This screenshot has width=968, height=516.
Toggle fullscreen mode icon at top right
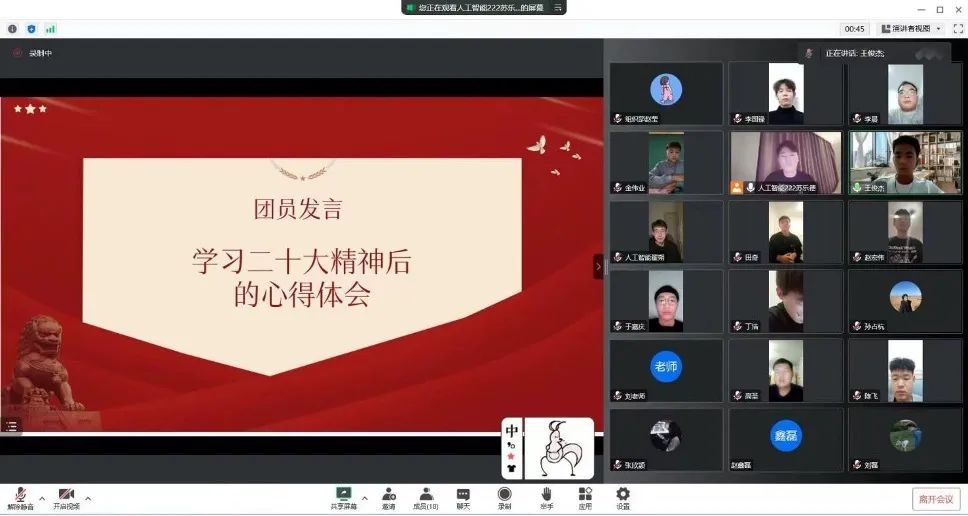tap(957, 29)
